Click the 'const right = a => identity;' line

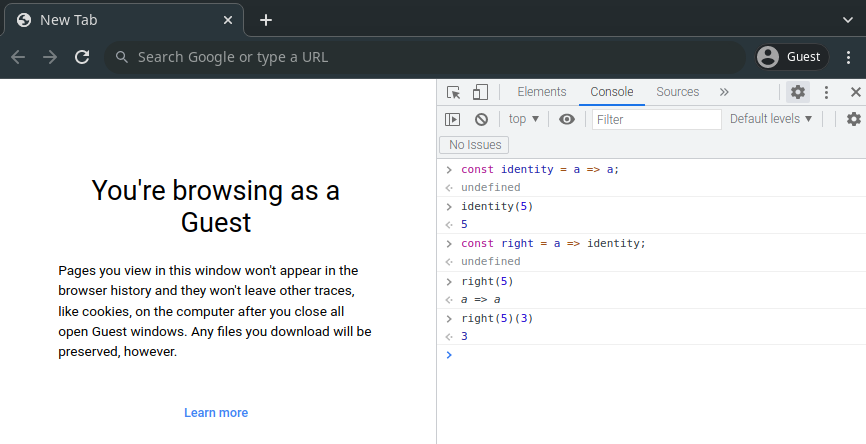(x=553, y=244)
